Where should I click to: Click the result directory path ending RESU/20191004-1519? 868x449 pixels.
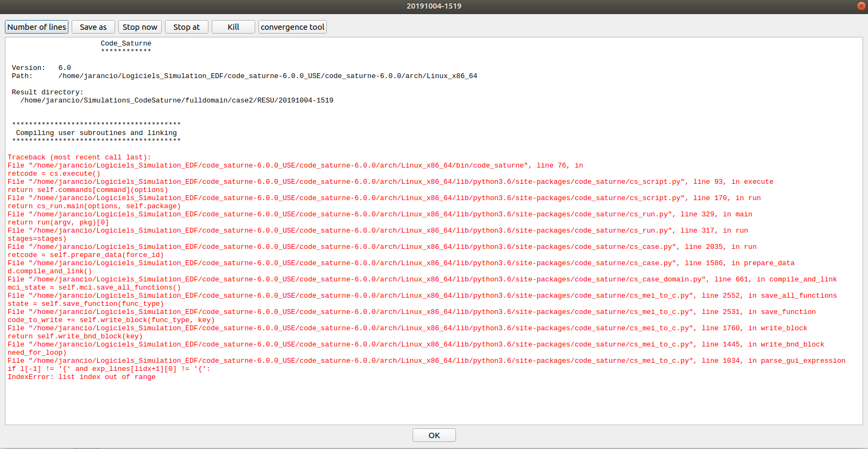tap(177, 100)
